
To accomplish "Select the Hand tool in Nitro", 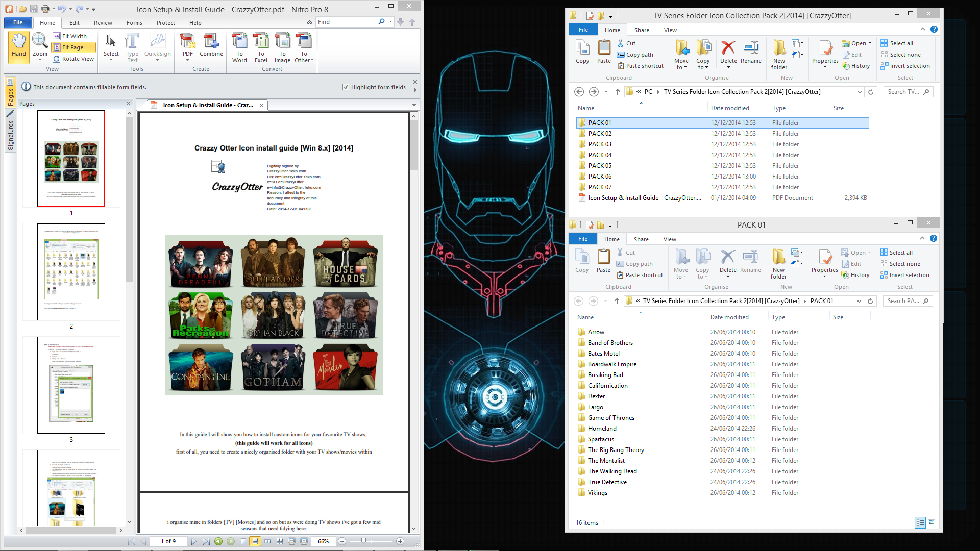I will point(19,46).
